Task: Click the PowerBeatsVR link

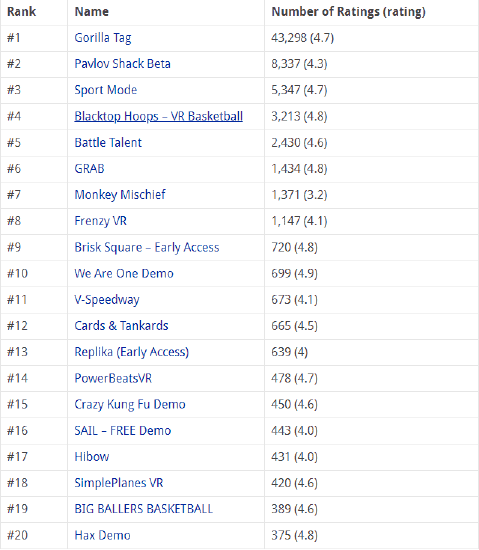Action: [x=113, y=378]
